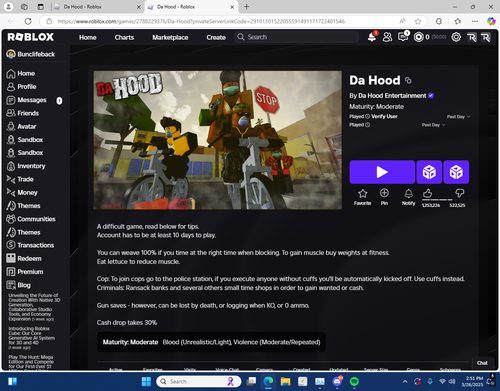Click the browser address bar URL

tap(201, 21)
